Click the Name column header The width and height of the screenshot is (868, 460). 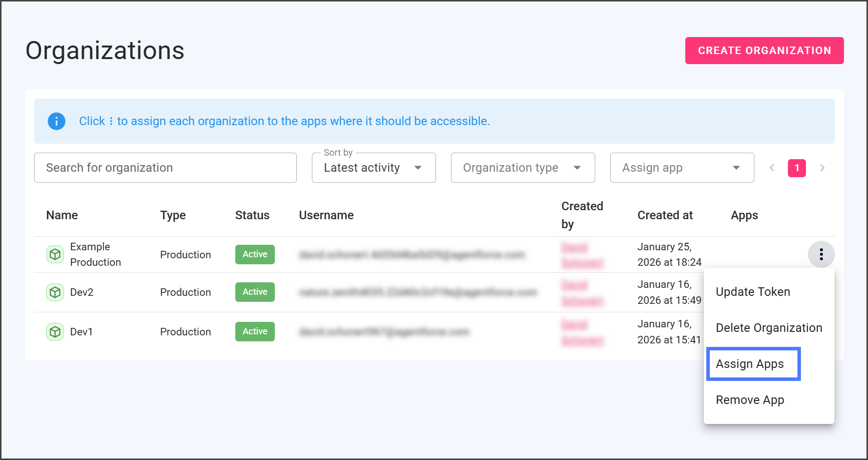click(x=62, y=215)
